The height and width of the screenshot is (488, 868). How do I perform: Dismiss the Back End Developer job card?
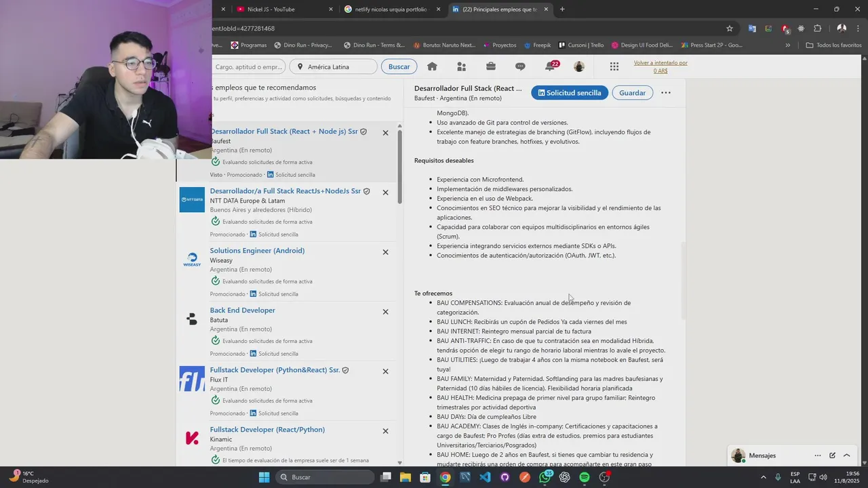[385, 312]
